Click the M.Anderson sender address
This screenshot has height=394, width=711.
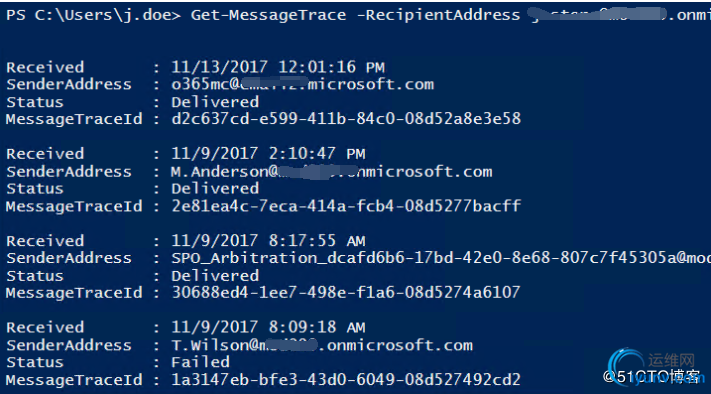331,171
